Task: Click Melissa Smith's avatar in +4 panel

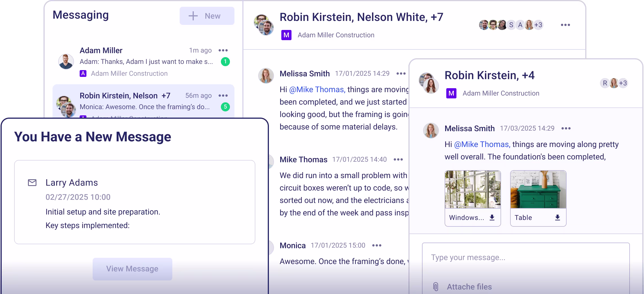Action: click(x=431, y=130)
